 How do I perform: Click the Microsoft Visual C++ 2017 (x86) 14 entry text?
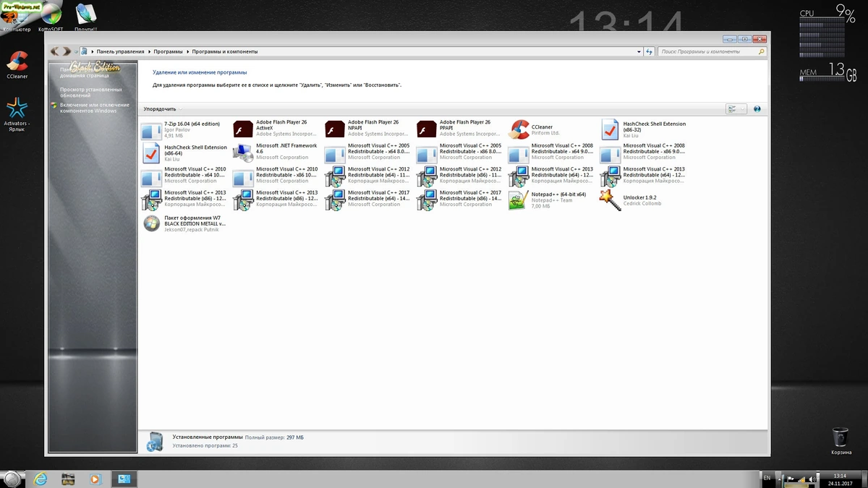coord(471,198)
